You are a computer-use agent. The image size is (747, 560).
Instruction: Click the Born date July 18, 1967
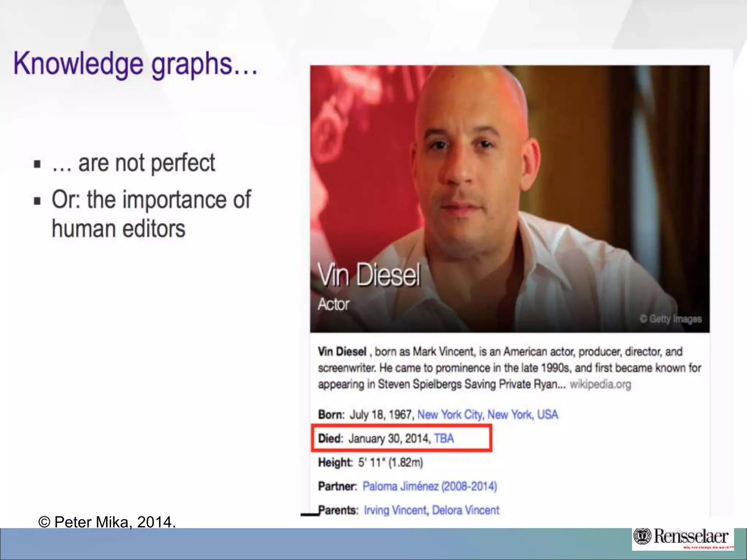click(381, 415)
